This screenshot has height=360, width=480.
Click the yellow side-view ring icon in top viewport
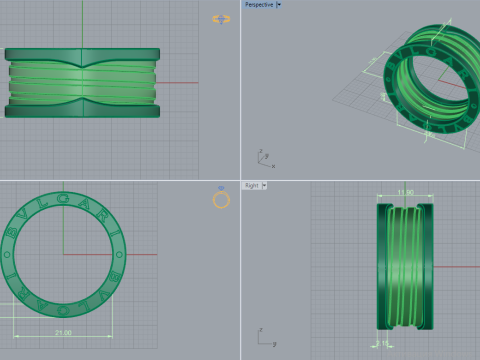221,19
